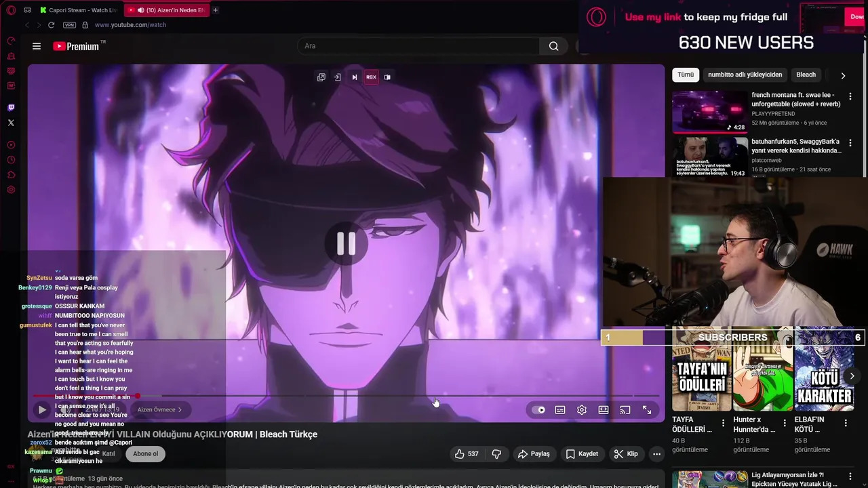
Task: Open options for ELBAF'IN KÖTÜ short
Action: click(x=845, y=423)
